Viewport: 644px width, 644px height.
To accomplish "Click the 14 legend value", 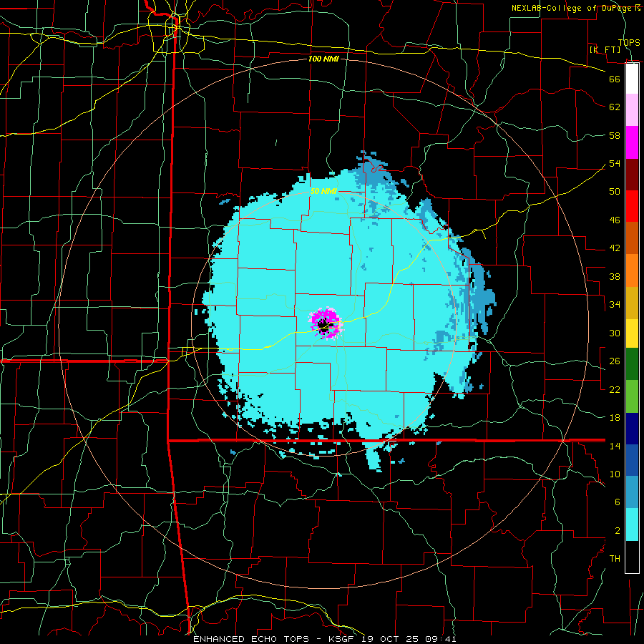I will click(x=615, y=446).
